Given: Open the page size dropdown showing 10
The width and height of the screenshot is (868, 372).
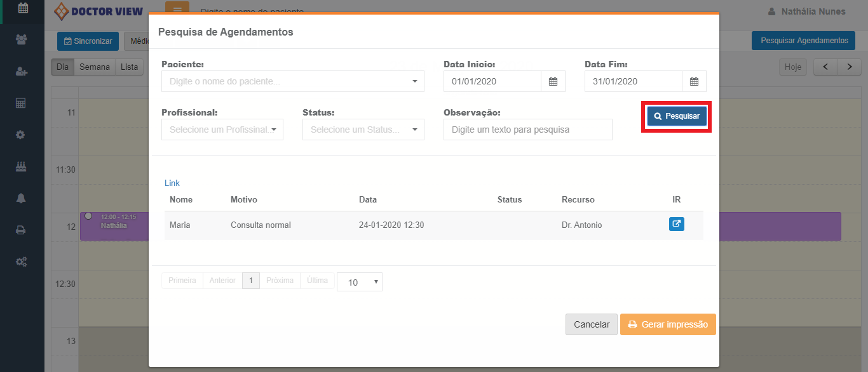Looking at the screenshot, I should click(x=360, y=282).
